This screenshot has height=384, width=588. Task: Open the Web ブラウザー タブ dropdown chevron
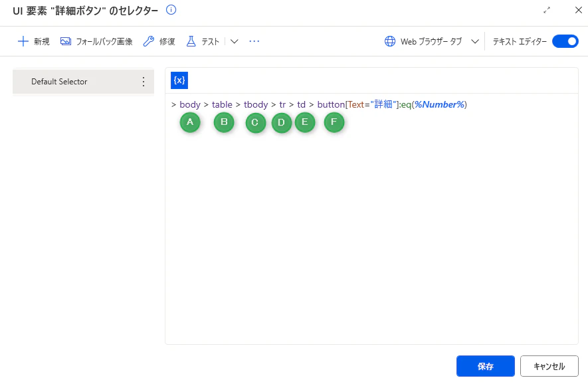[x=475, y=41]
